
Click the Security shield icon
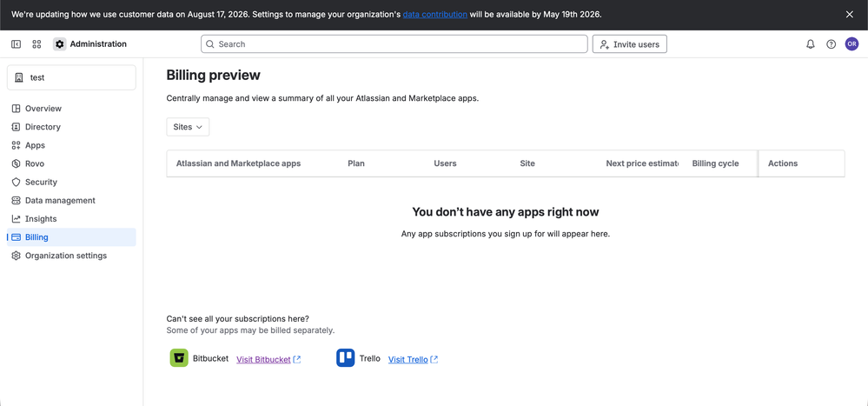[x=16, y=182]
